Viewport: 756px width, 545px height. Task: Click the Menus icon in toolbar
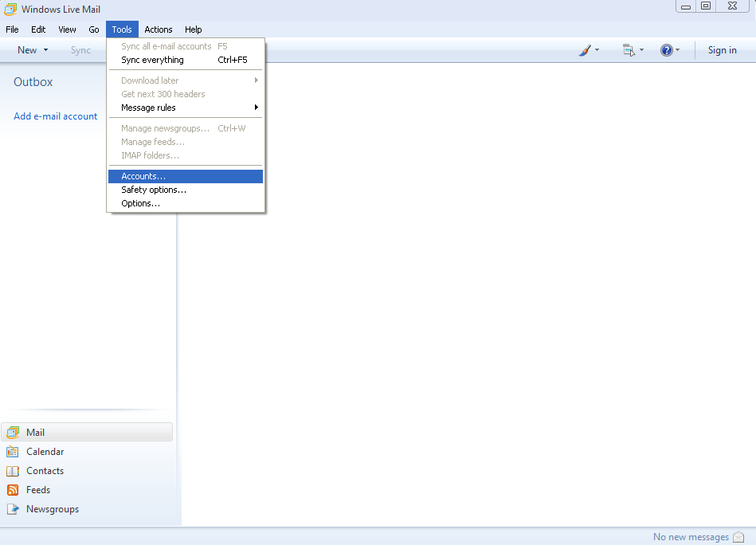point(629,50)
